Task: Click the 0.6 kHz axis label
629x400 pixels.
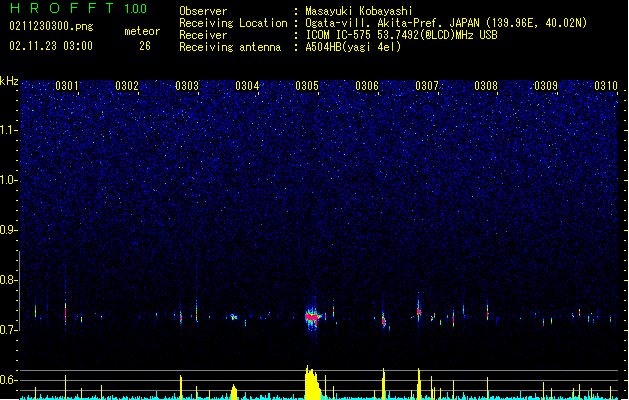Action: pyautogui.click(x=9, y=380)
